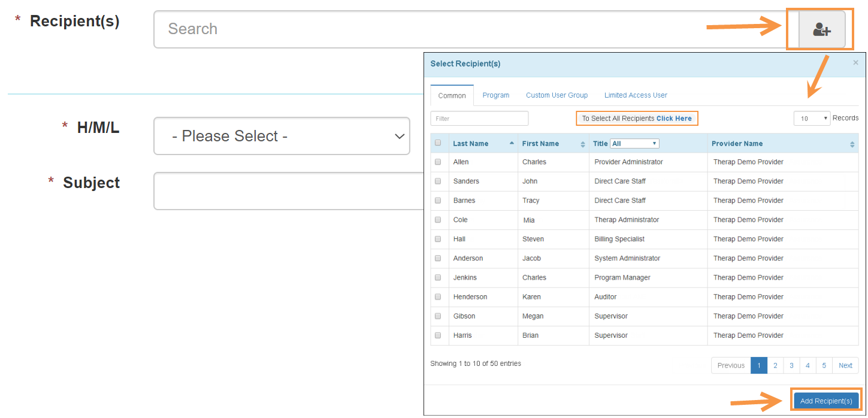Image resolution: width=868 pixels, height=418 pixels.
Task: Select the Therap Administrator title cell
Action: click(x=648, y=220)
